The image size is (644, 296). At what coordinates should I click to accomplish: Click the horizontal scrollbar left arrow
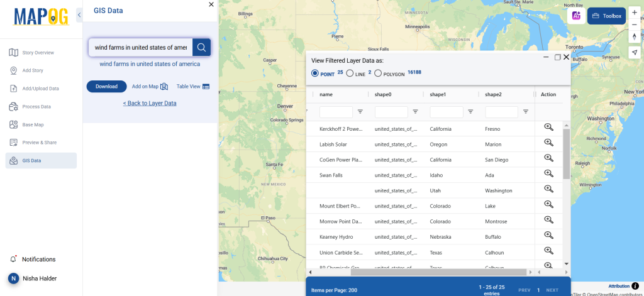[310, 272]
